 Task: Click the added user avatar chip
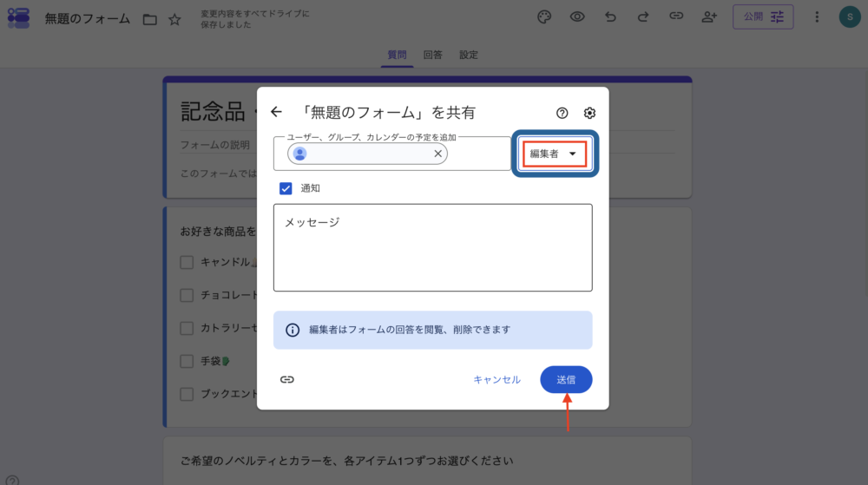pos(299,154)
